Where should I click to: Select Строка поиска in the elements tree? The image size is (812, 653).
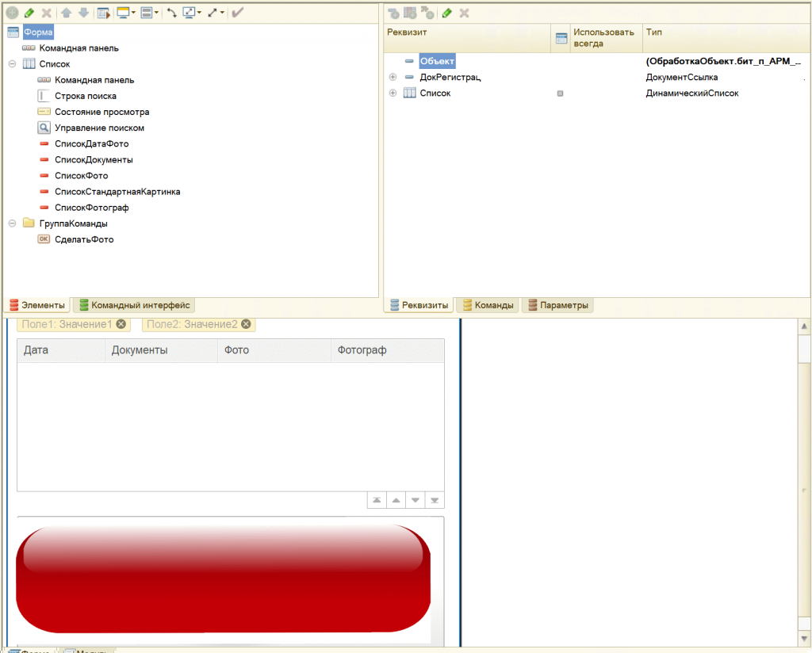click(86, 96)
